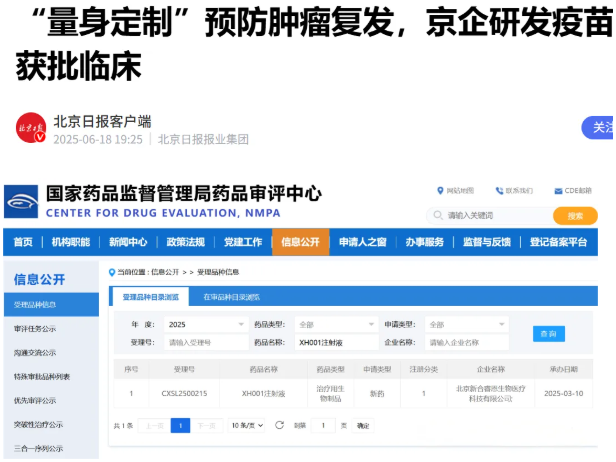Viewport: 616px width, 462px height.
Task: Click the 受理号 input field
Action: point(203,343)
